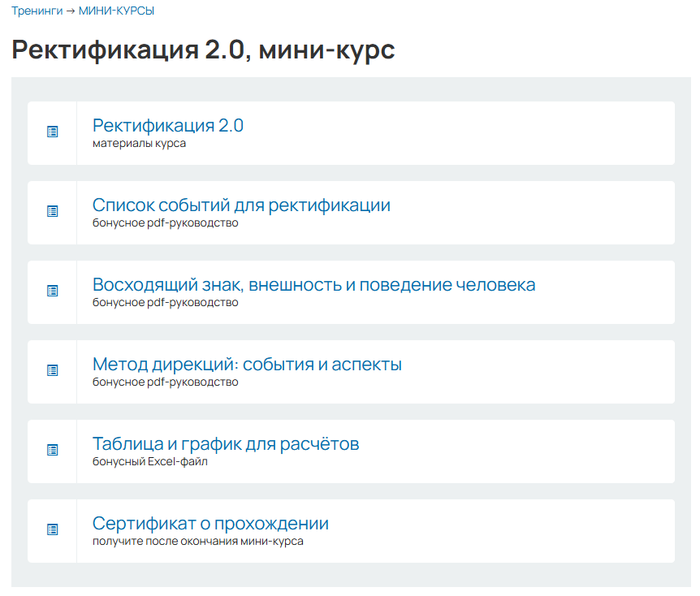
Task: Click the icon beside Таблица и график
Action: coord(53,450)
